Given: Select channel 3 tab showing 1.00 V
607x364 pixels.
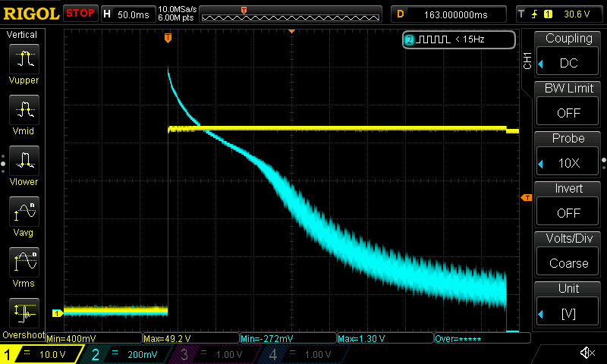Looking at the screenshot, I should pos(217,354).
